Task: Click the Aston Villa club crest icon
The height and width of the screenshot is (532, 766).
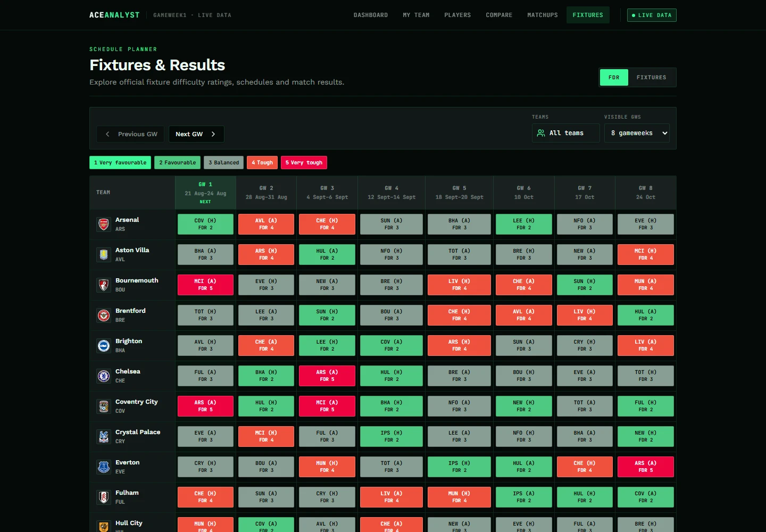Action: 104,255
